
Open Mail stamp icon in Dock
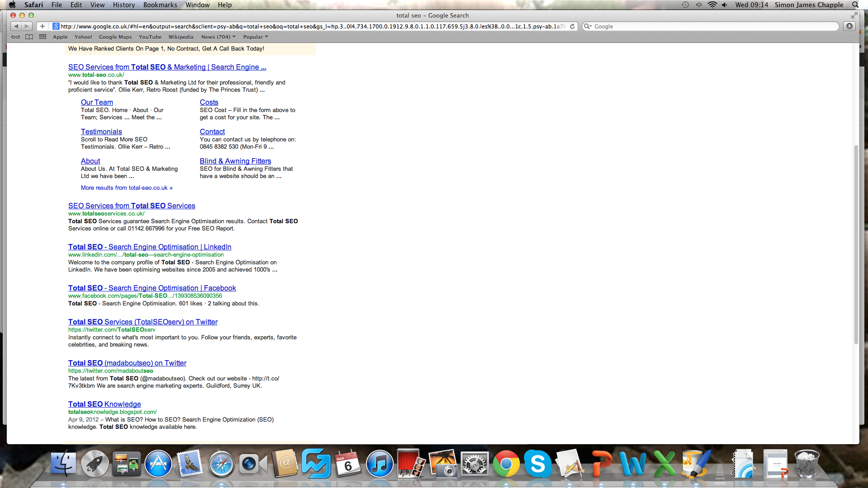pyautogui.click(x=189, y=464)
